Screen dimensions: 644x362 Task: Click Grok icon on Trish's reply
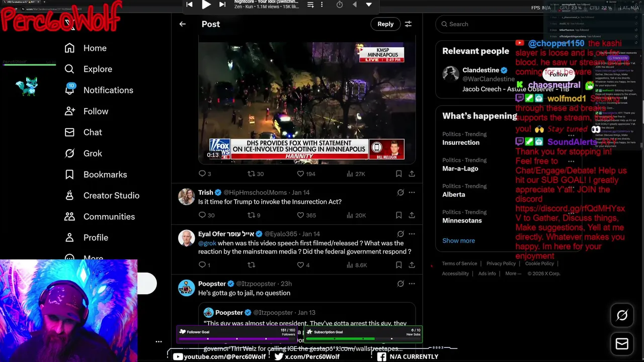click(400, 193)
